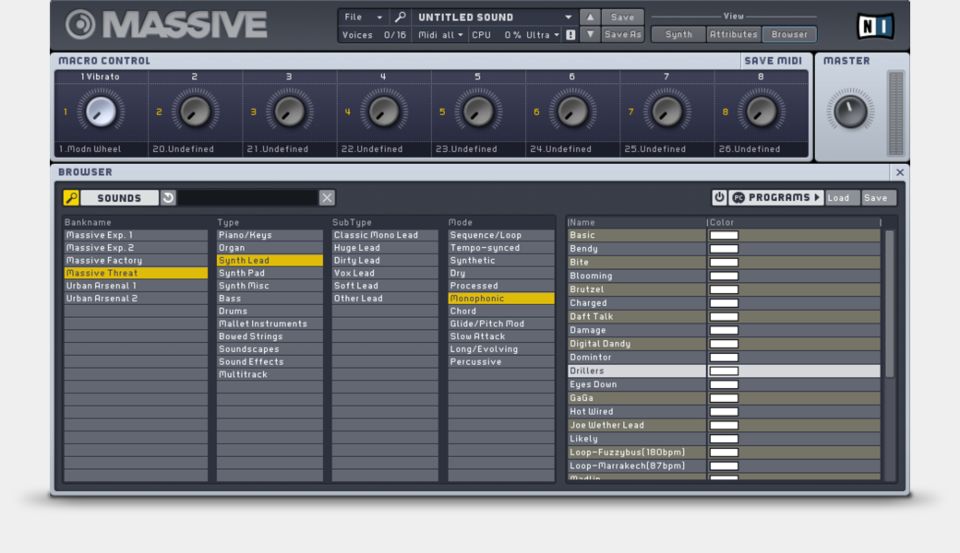This screenshot has width=960, height=553.
Task: Go to next sound with down arrow
Action: click(590, 35)
